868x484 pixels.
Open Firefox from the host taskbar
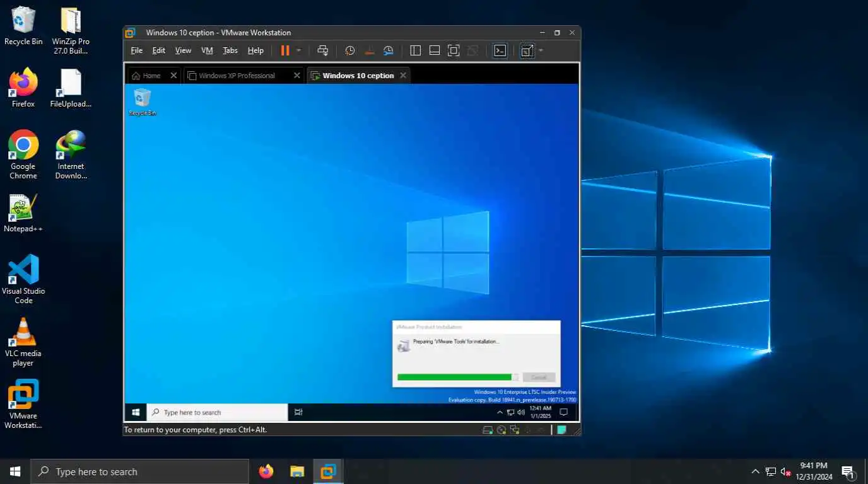(266, 471)
